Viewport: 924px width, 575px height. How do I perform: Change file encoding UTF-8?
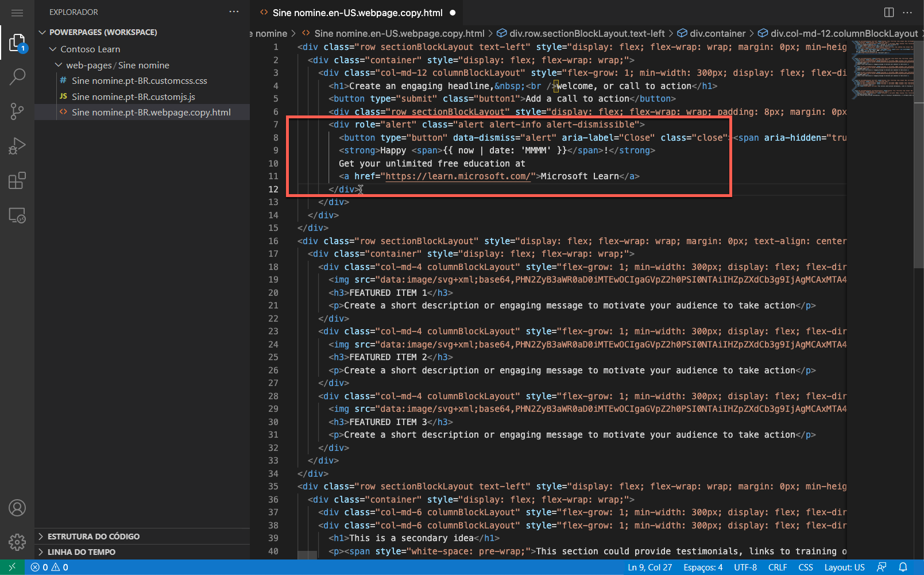pos(745,568)
